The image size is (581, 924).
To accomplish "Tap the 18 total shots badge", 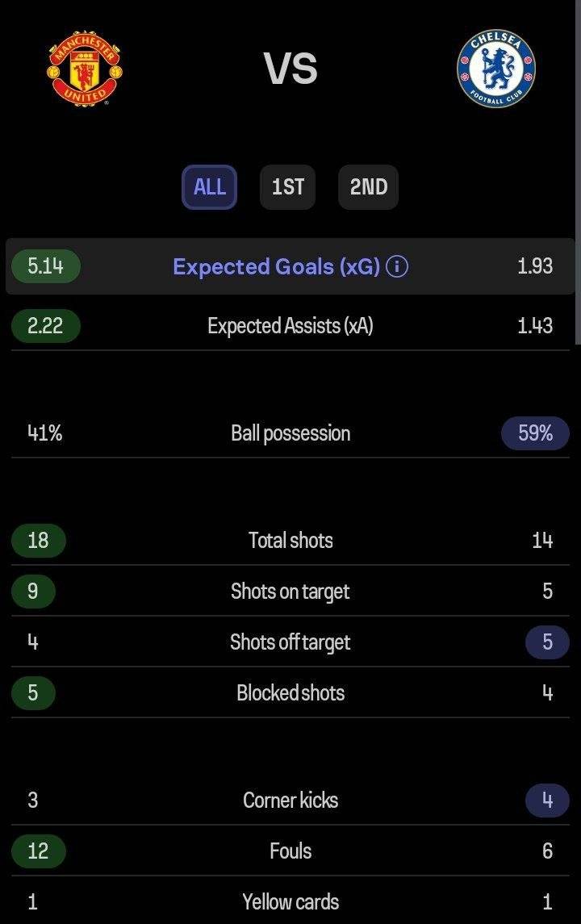I will (x=38, y=541).
